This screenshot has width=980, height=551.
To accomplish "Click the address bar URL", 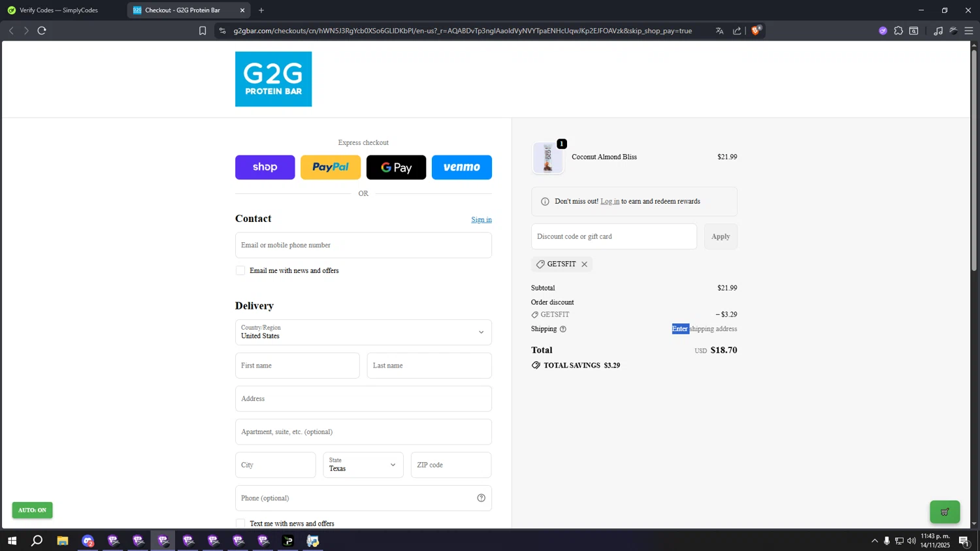I will pos(463,31).
